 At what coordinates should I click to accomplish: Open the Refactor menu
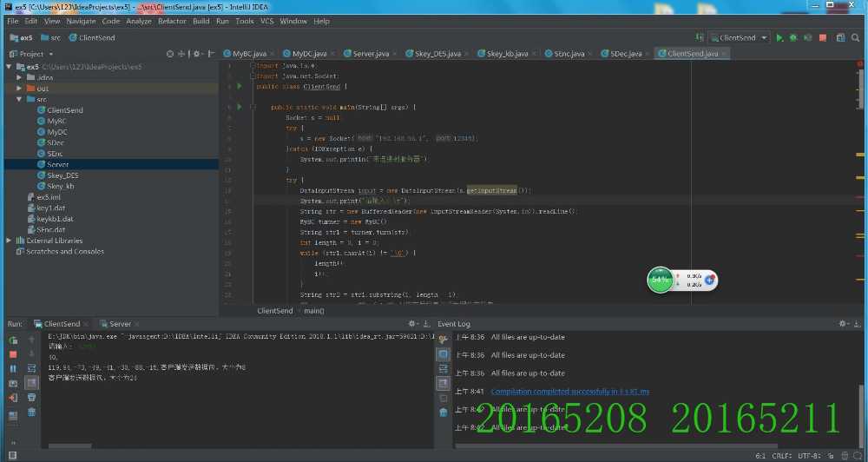click(172, 21)
